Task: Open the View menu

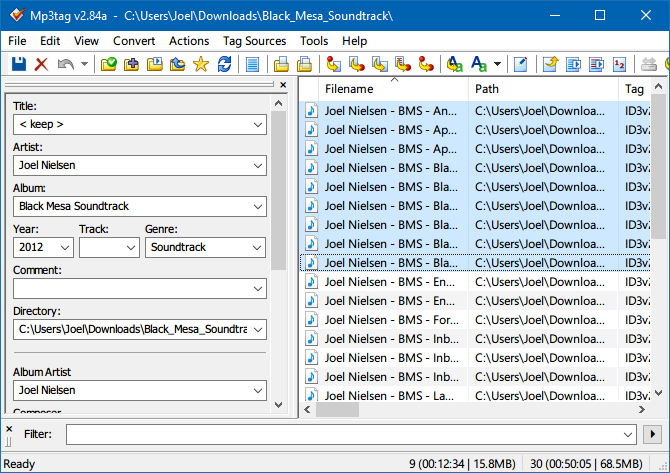Action: [86, 41]
